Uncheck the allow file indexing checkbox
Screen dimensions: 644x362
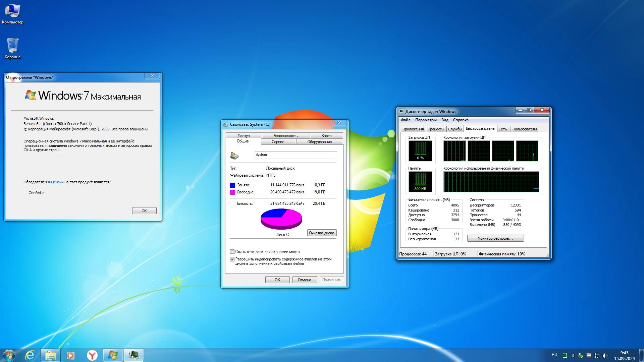pyautogui.click(x=232, y=259)
